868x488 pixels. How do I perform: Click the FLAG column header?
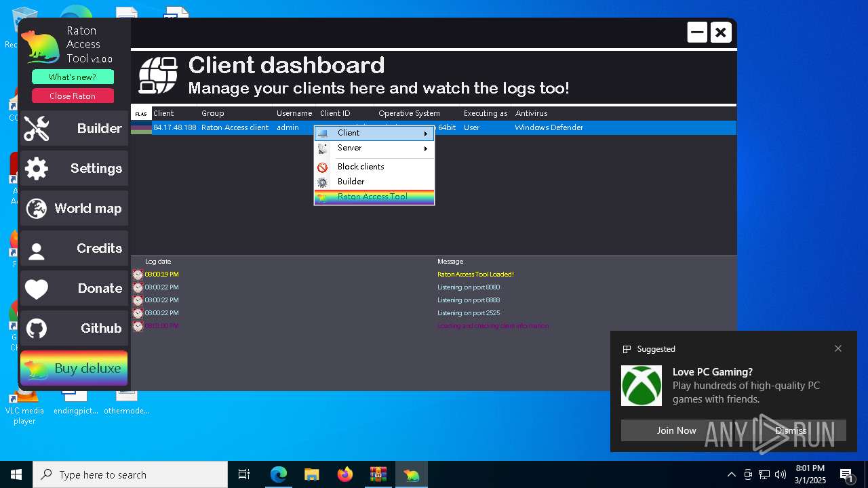click(140, 114)
